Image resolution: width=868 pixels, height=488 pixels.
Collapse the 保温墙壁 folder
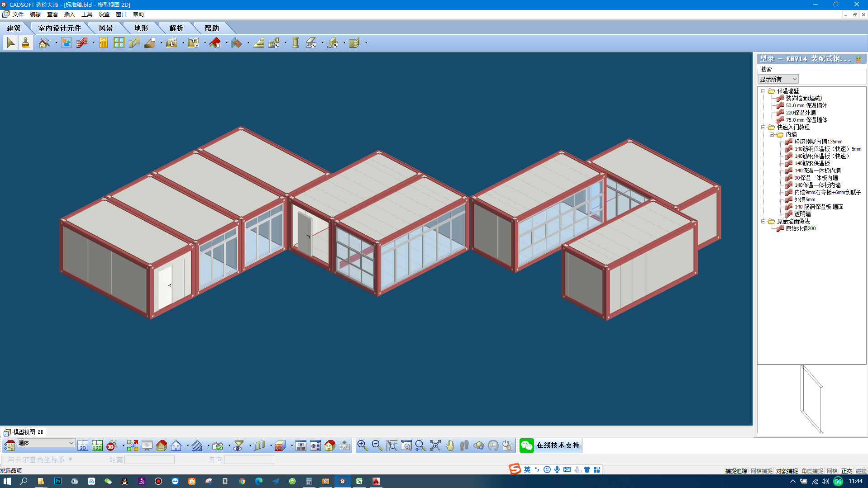click(x=763, y=91)
